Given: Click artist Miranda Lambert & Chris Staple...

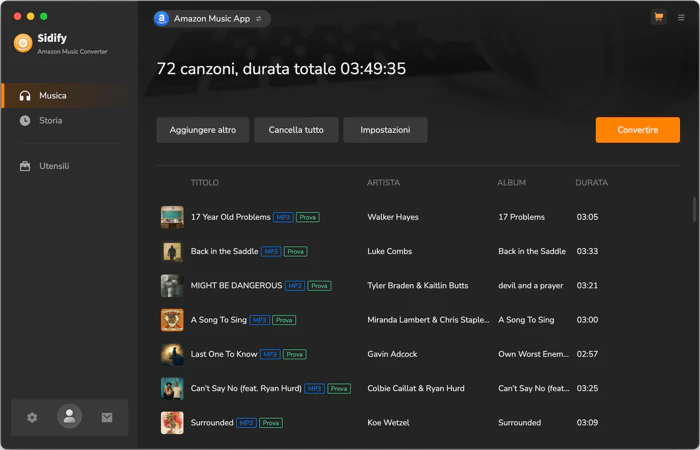Looking at the screenshot, I should click(x=428, y=320).
